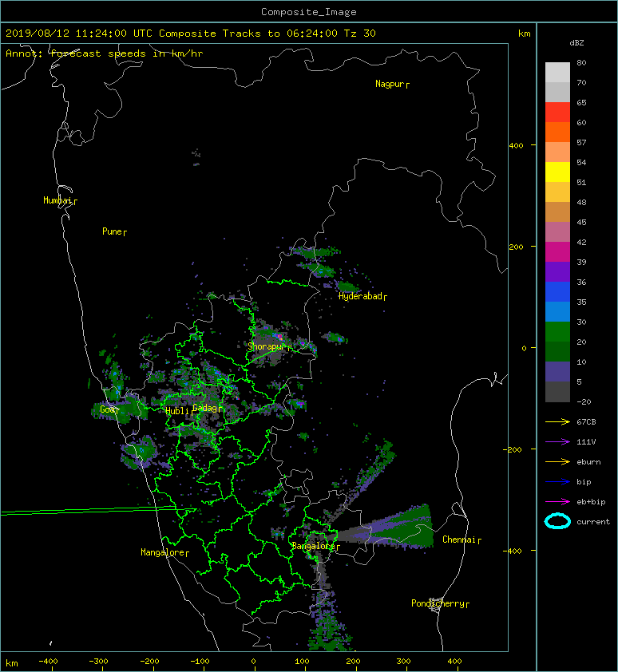Select the 54 dBZ yellow swatch
This screenshot has height=672, width=618.
click(557, 172)
